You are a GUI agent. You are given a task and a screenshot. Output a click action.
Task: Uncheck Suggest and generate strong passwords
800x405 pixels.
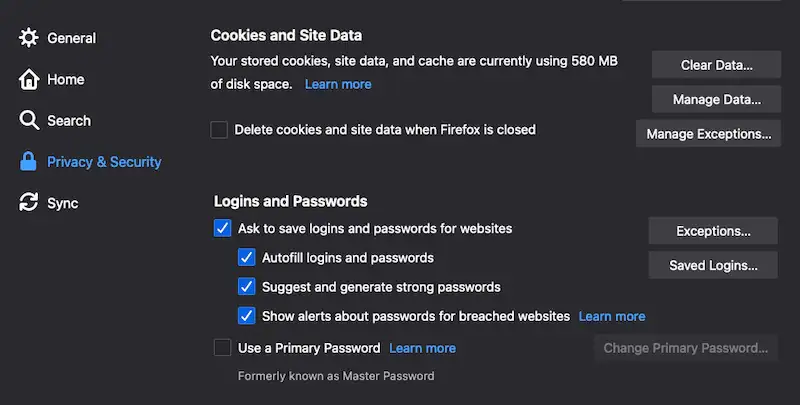click(x=246, y=287)
